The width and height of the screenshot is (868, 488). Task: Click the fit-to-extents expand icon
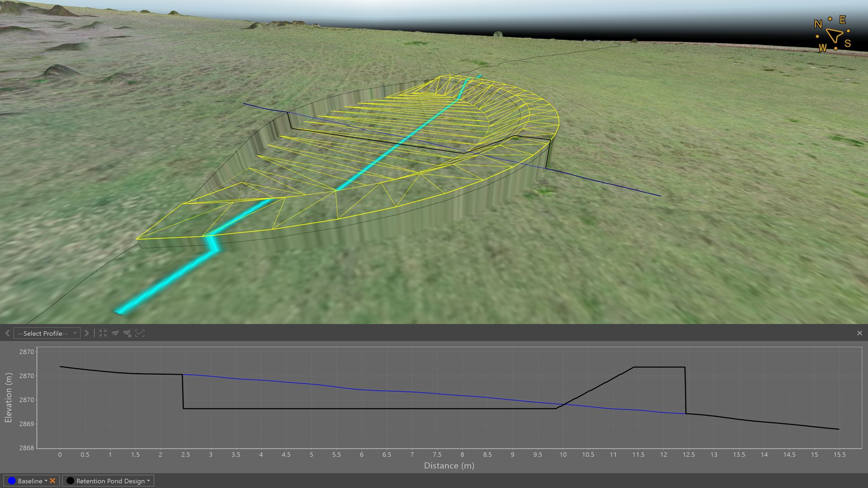point(103,333)
